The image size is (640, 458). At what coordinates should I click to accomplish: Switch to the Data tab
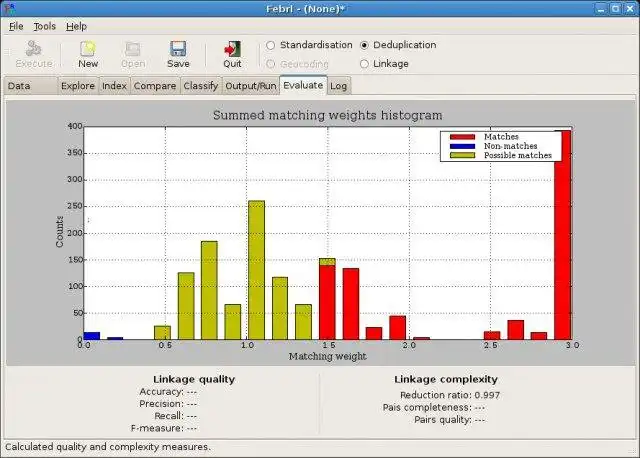[30, 86]
